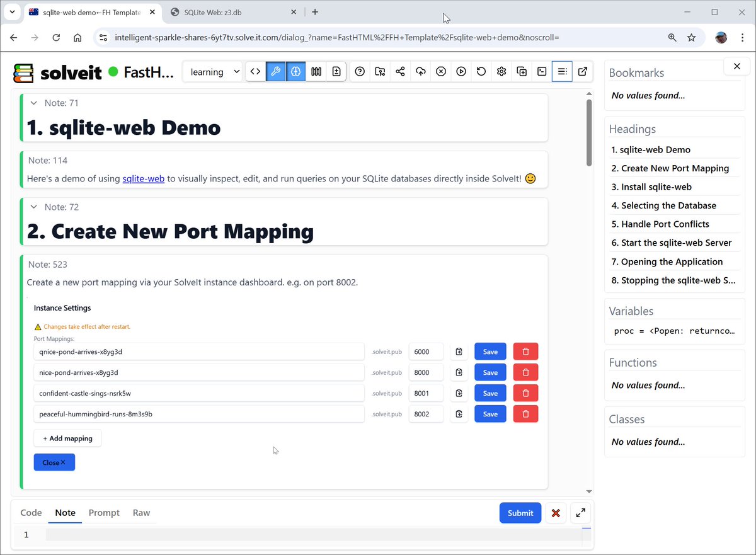
Task: Open the question mark help icon
Action: pos(360,72)
